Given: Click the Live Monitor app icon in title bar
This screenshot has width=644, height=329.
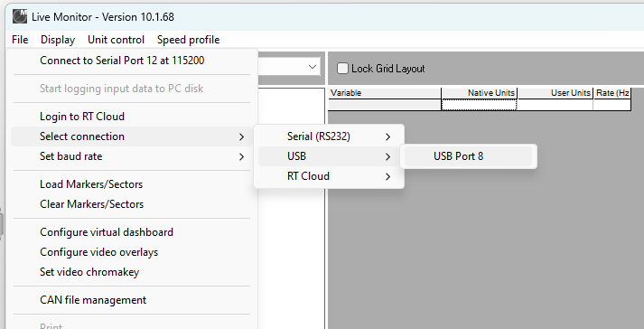Looking at the screenshot, I should (x=19, y=17).
